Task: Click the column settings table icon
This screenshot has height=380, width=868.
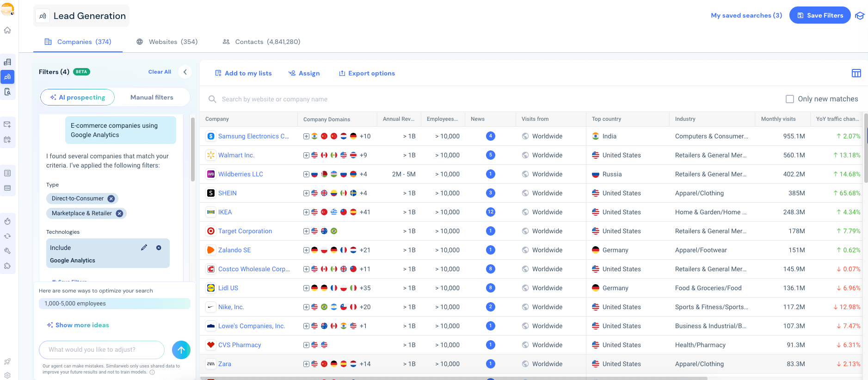Action: 856,73
